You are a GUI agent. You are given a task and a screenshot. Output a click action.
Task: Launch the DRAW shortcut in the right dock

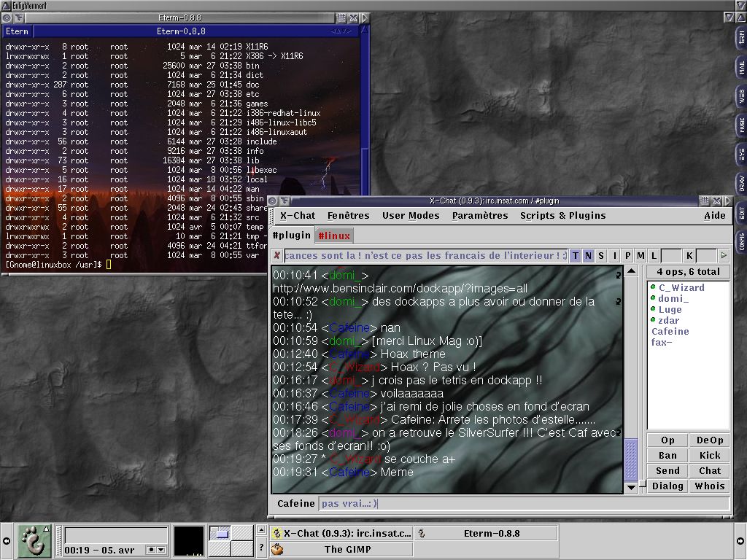(x=741, y=184)
